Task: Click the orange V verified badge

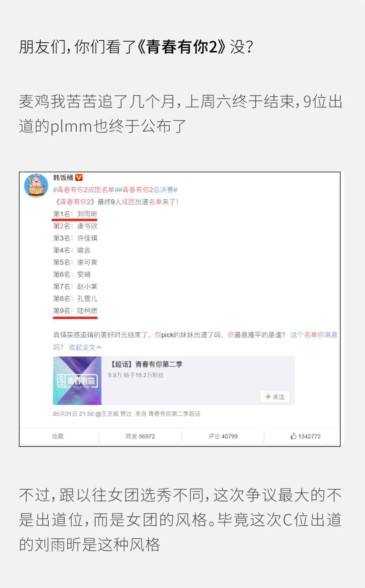Action: click(79, 178)
